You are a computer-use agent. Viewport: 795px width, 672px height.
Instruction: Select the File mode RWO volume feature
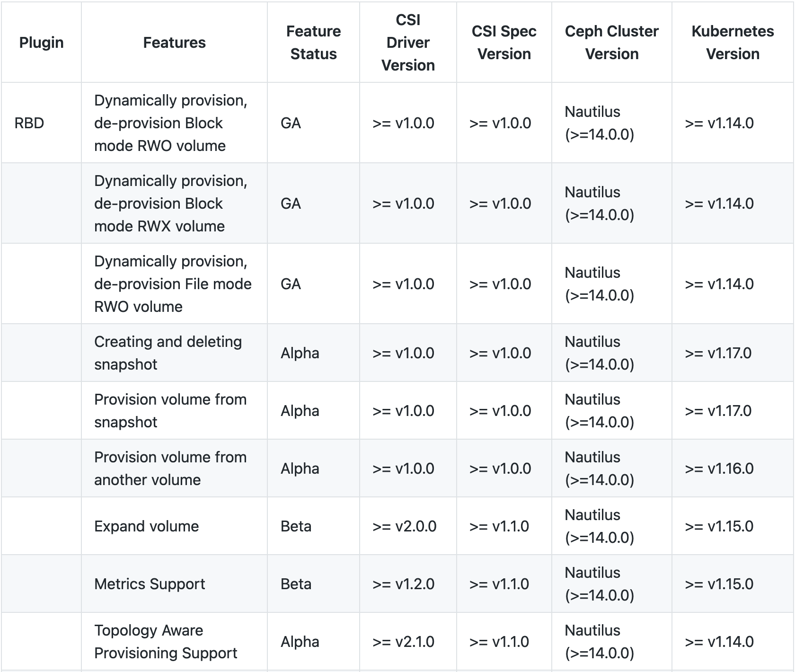coord(174,284)
